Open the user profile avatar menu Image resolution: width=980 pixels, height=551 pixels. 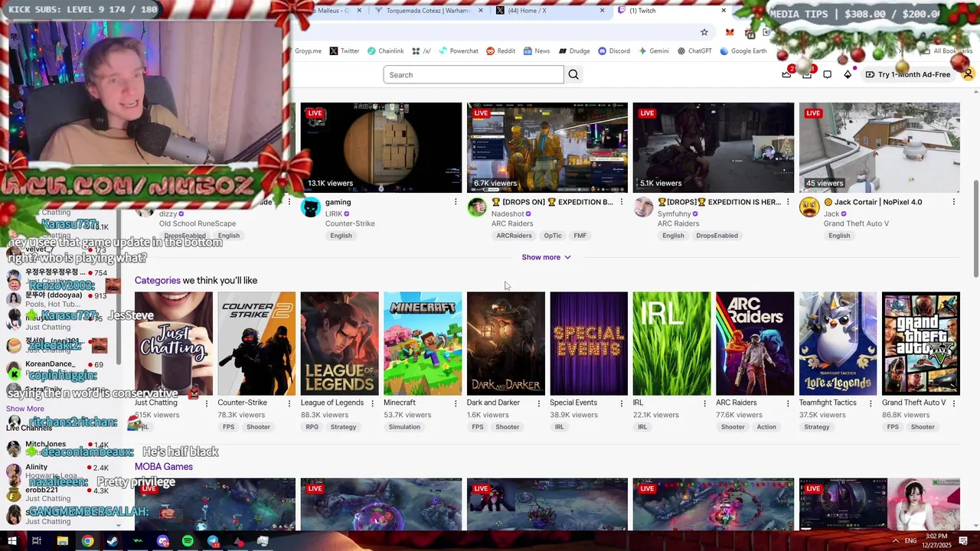pos(969,74)
